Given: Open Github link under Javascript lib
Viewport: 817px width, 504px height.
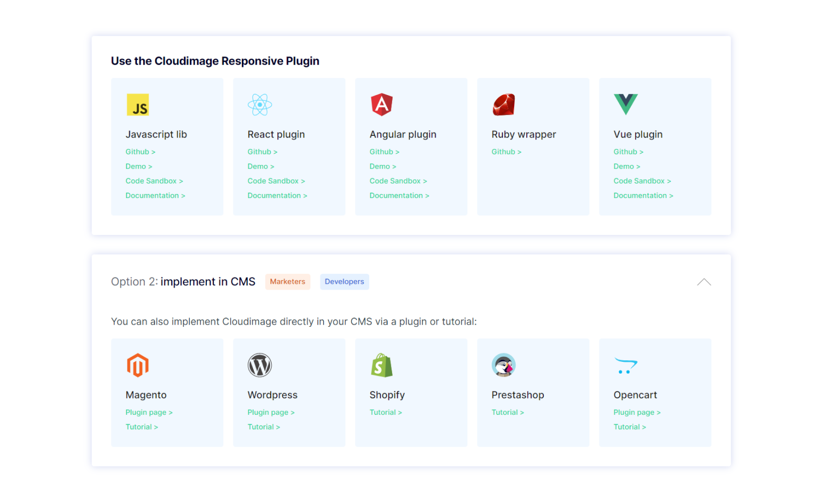Looking at the screenshot, I should point(141,152).
